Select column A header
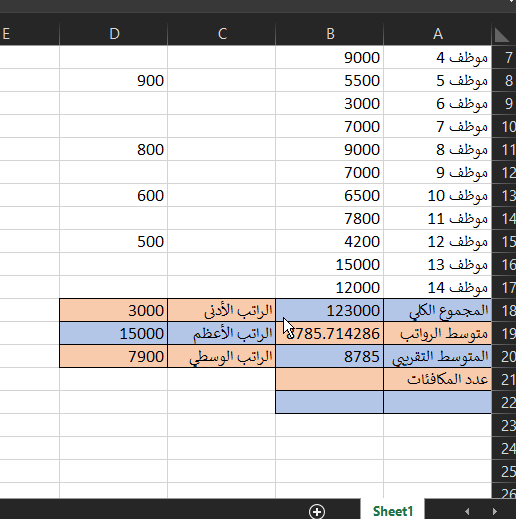Screen dimensions: 516x519 [438, 34]
